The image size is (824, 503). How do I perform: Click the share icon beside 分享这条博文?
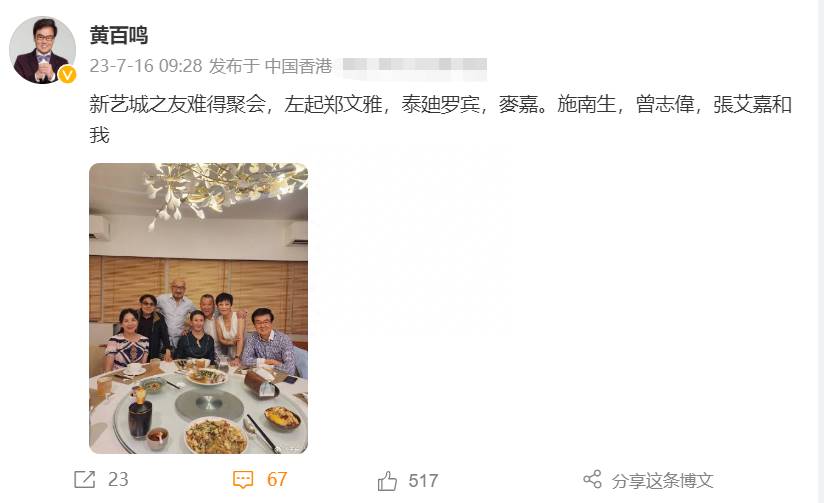[x=592, y=479]
